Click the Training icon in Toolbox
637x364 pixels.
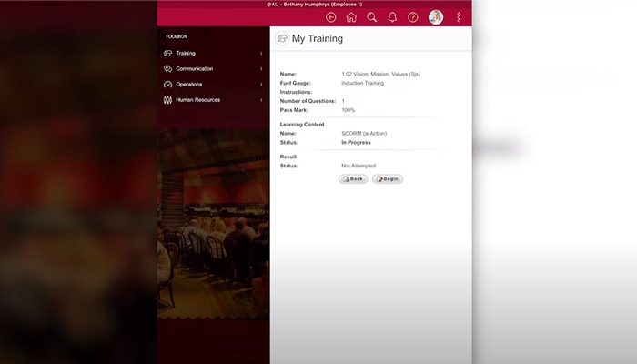[168, 54]
